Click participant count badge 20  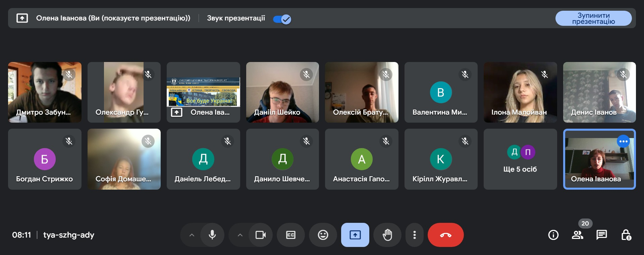[585, 224]
